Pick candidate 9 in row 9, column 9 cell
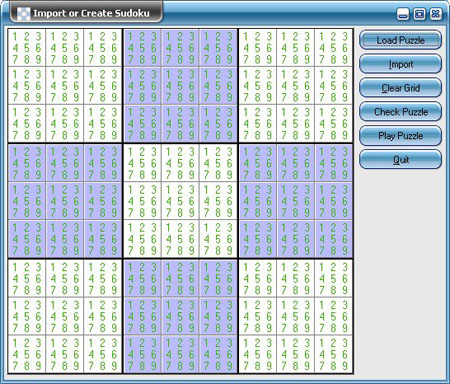Viewport: 450px width, 384px height. point(345,366)
